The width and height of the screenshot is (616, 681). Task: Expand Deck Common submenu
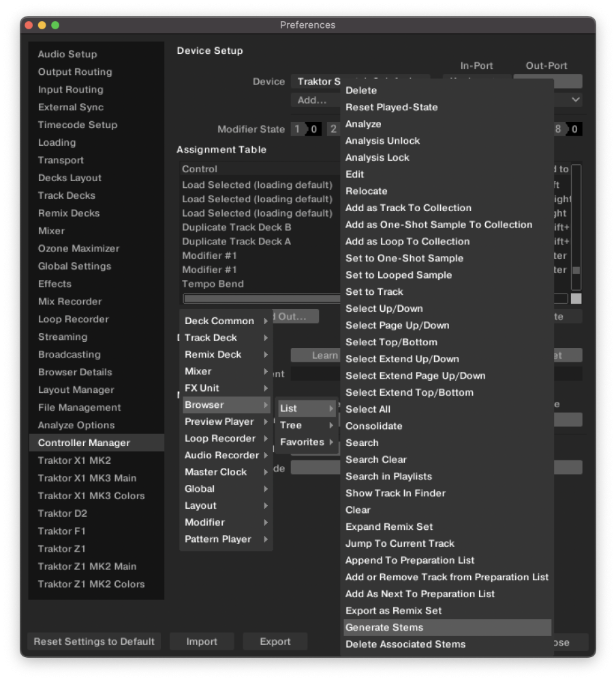tap(226, 321)
